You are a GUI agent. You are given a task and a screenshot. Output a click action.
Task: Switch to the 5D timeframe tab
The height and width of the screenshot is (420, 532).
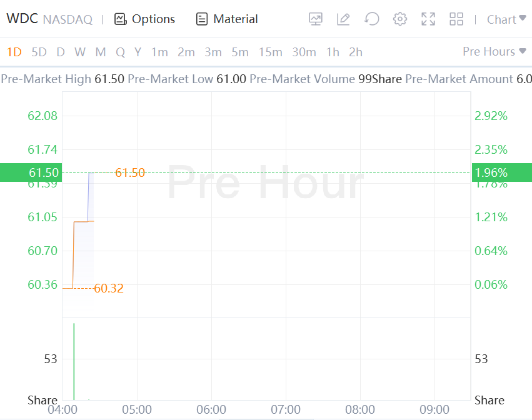(39, 52)
